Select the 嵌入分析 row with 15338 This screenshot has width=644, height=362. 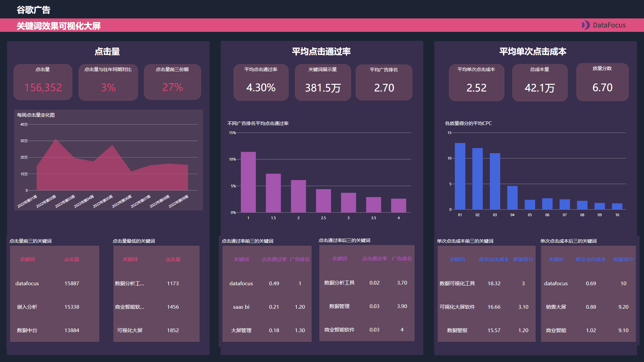(55, 307)
